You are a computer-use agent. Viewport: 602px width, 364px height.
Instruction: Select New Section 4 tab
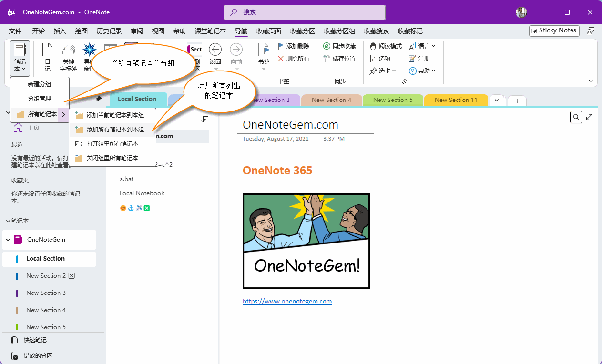pyautogui.click(x=332, y=100)
